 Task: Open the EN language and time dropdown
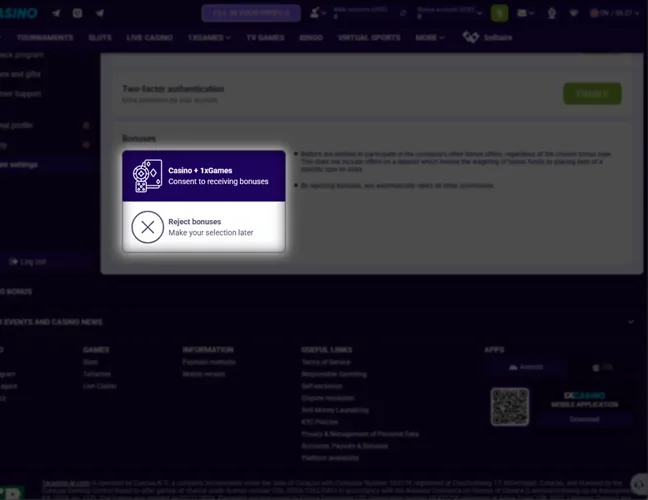pos(615,13)
